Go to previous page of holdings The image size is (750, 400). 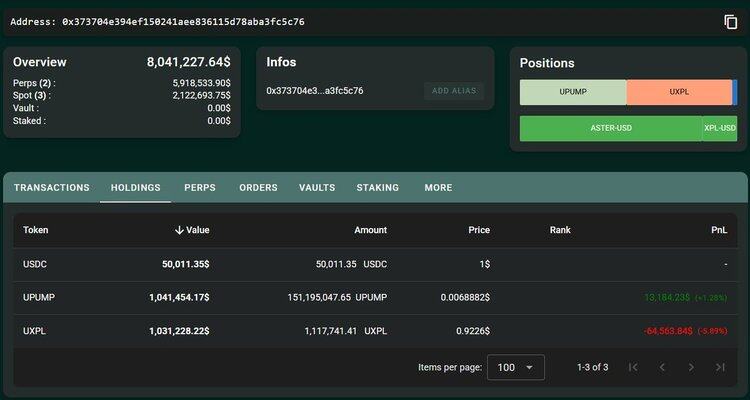661,367
